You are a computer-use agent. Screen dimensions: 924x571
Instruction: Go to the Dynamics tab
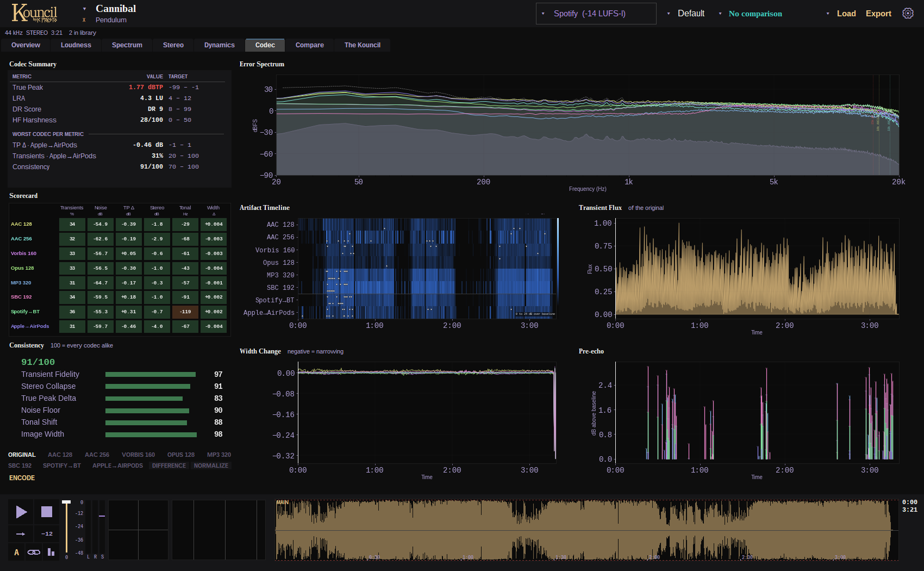(220, 45)
